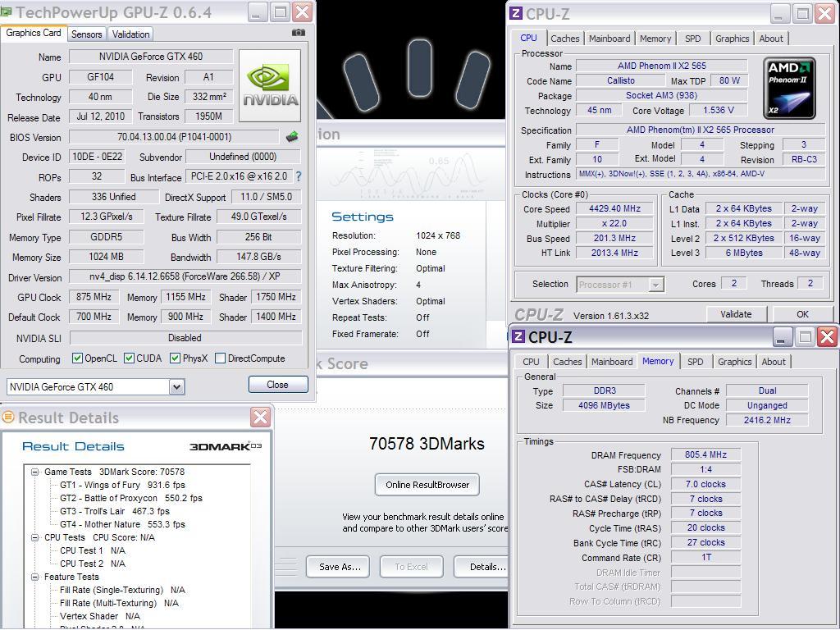Click the CPU-Z Z icon in the upper window title

[x=516, y=13]
